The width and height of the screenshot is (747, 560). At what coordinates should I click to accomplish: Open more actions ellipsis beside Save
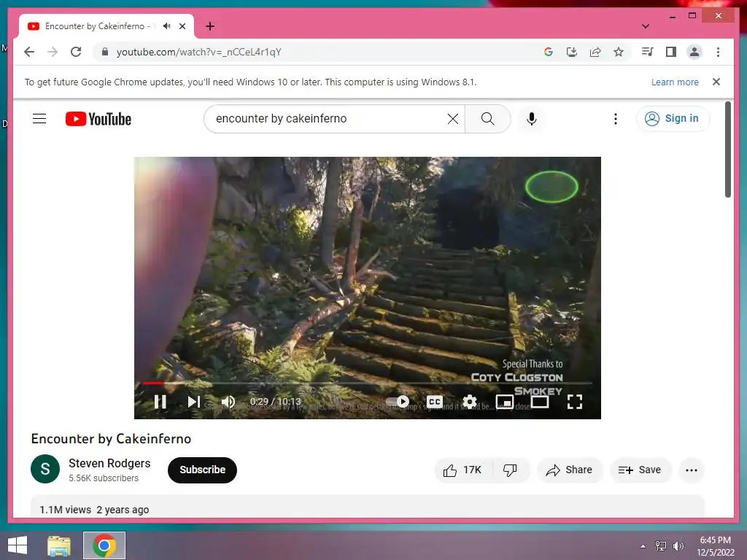pyautogui.click(x=692, y=470)
